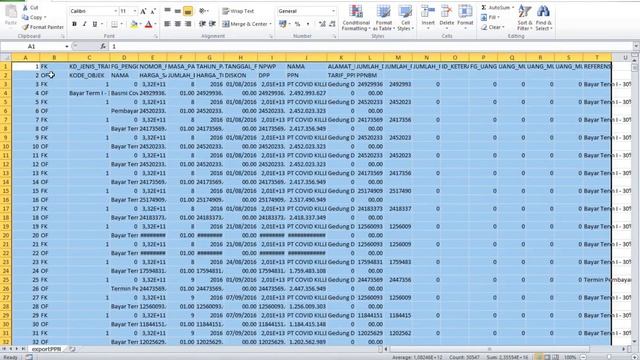The height and width of the screenshot is (360, 640).
Task: Open Find & Select menu
Action: (x=543, y=18)
